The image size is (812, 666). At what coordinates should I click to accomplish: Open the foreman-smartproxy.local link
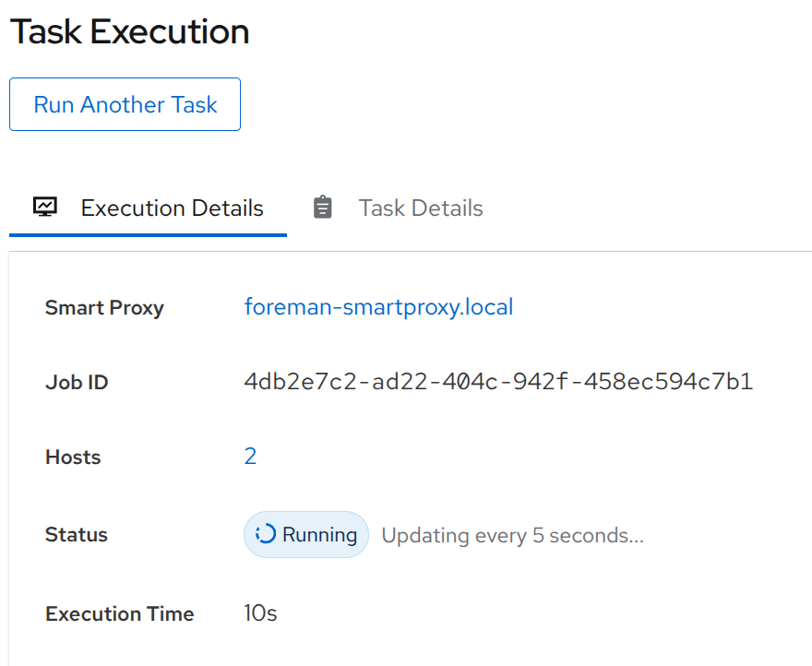point(378,307)
